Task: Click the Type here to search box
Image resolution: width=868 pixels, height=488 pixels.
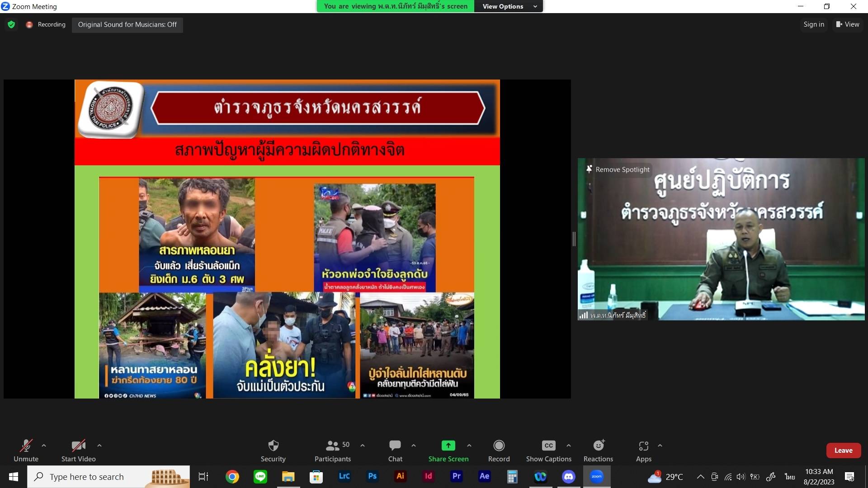Action: pyautogui.click(x=86, y=477)
